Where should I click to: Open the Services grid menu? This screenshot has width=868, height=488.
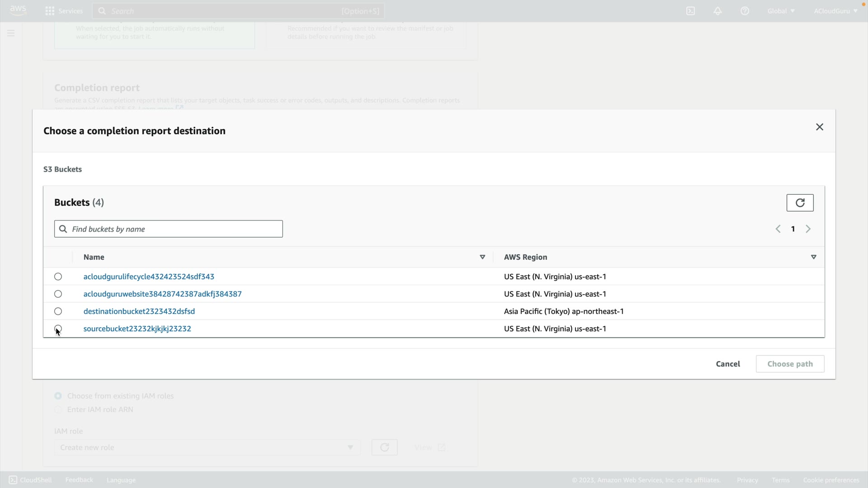tap(64, 11)
